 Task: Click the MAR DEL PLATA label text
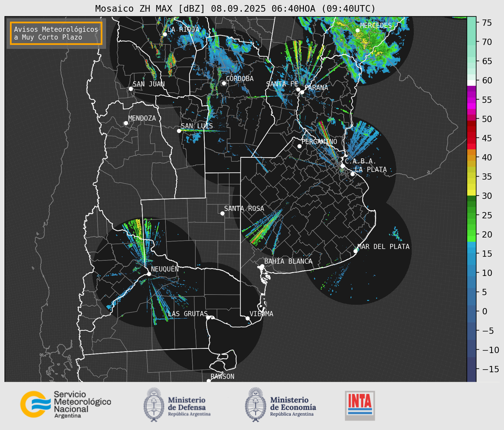(384, 247)
